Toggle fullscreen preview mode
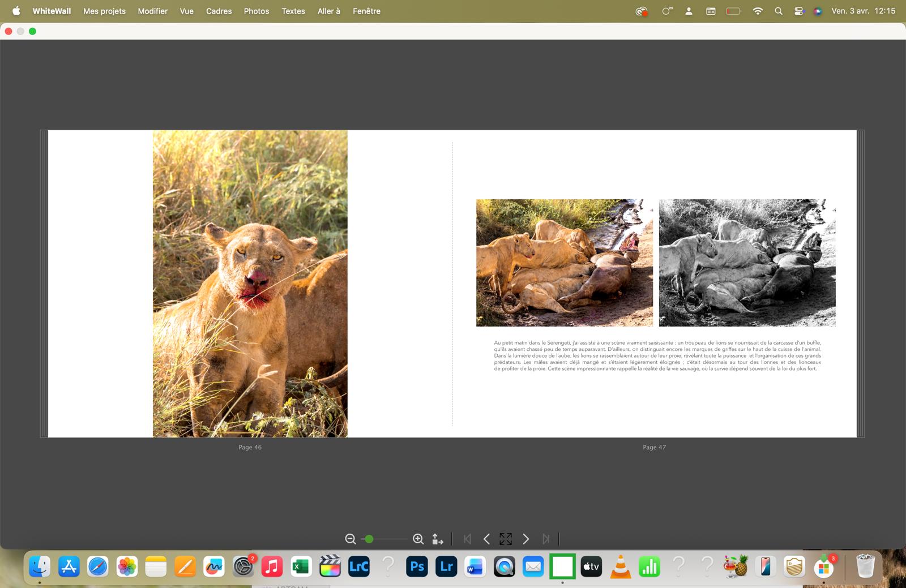Screen dimensions: 906x588 pos(506,539)
